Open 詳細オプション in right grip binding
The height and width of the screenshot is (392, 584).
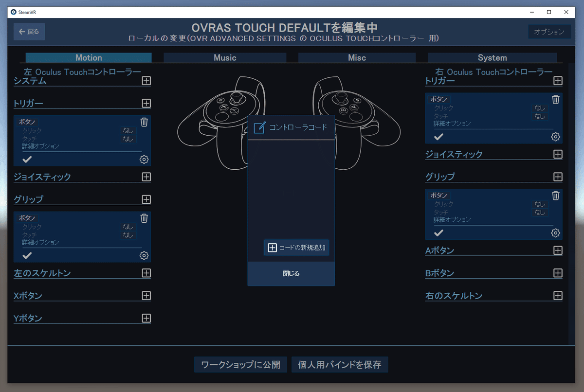(452, 220)
